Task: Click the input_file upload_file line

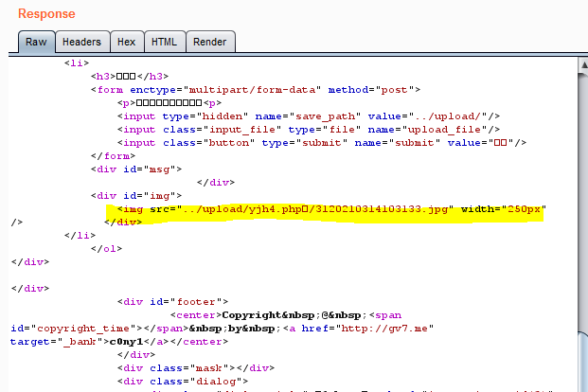Action: [309, 130]
